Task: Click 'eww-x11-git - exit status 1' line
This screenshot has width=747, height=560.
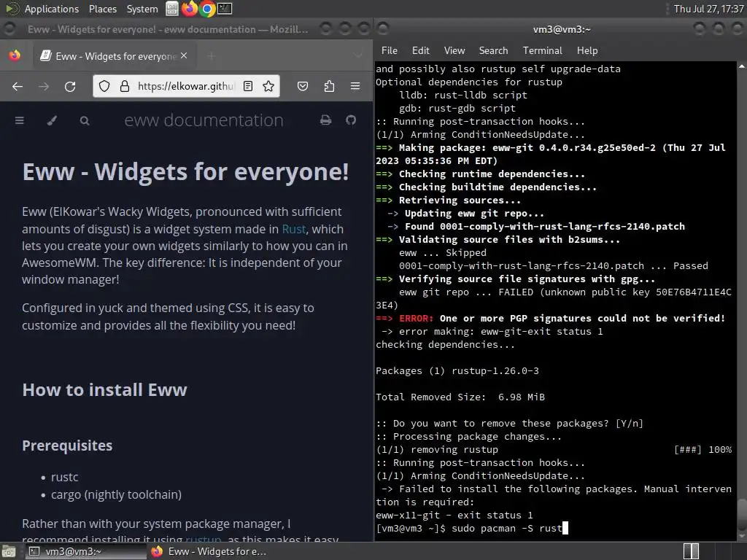Action: (454, 516)
